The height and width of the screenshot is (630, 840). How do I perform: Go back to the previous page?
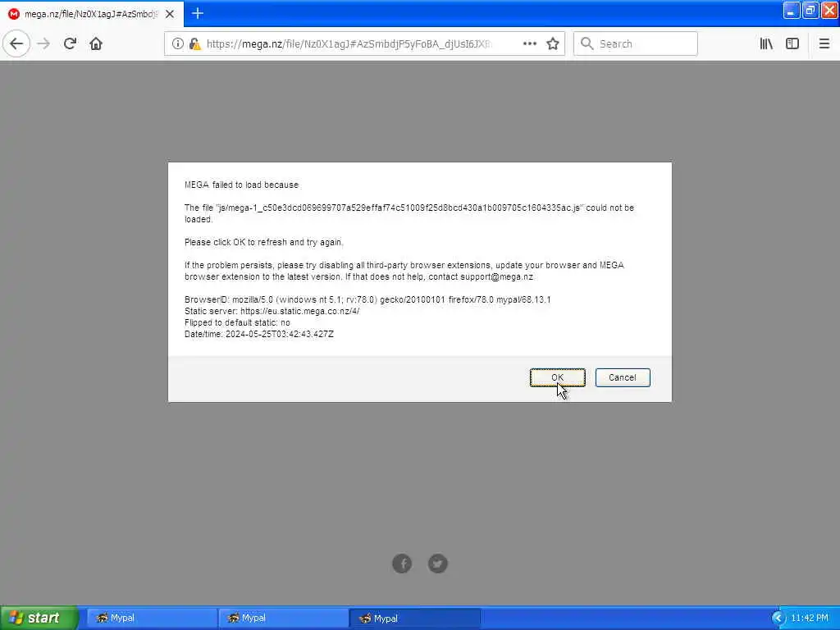16,44
